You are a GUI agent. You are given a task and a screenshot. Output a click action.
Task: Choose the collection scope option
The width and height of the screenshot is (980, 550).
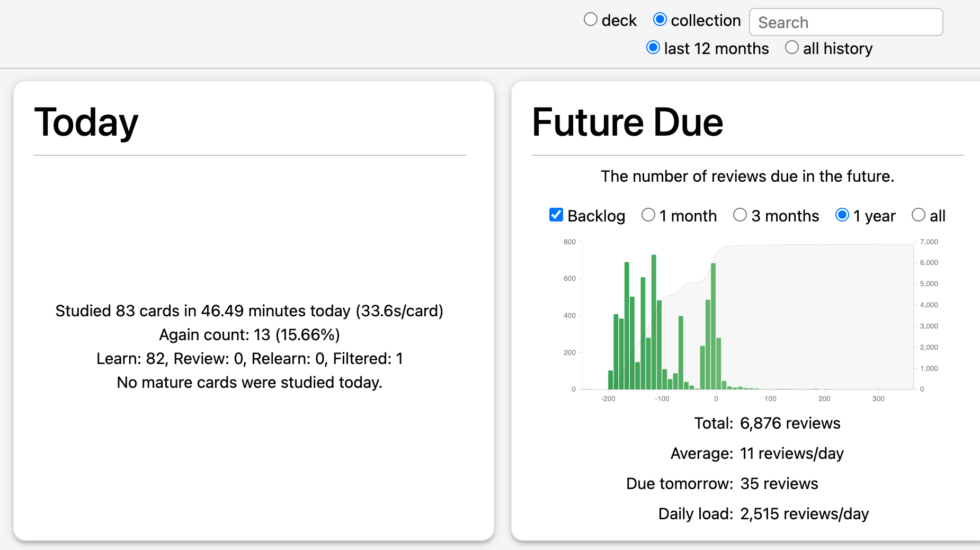tap(660, 20)
